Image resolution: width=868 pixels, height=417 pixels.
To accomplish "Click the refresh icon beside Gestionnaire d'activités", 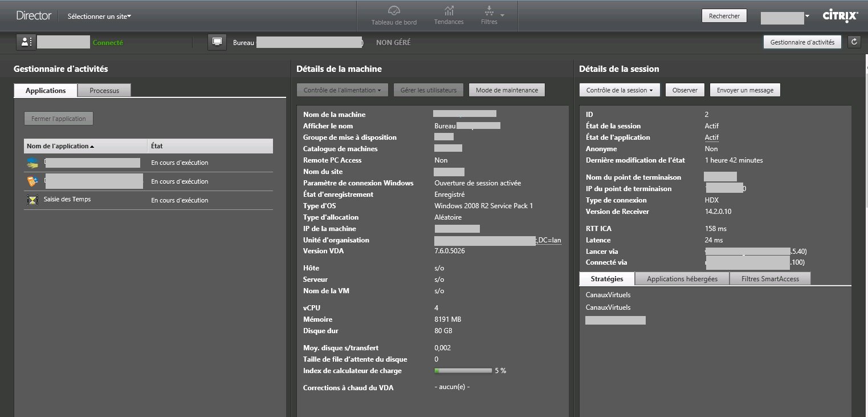I will click(x=854, y=42).
